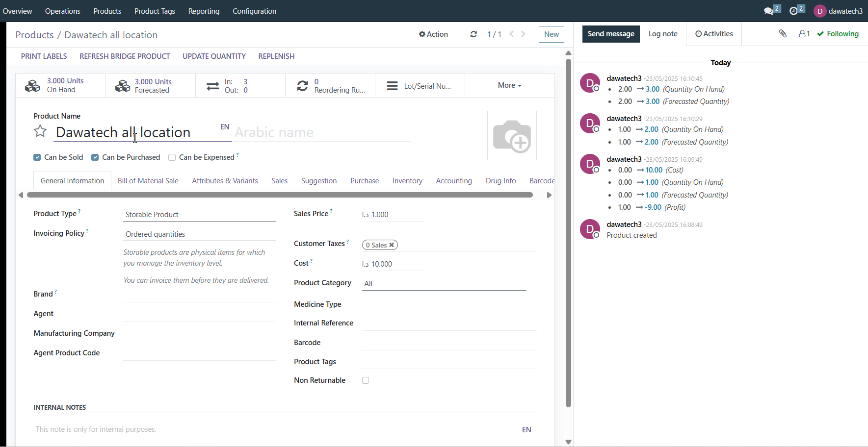Switch to Attributes & Variants tab

pos(225,181)
